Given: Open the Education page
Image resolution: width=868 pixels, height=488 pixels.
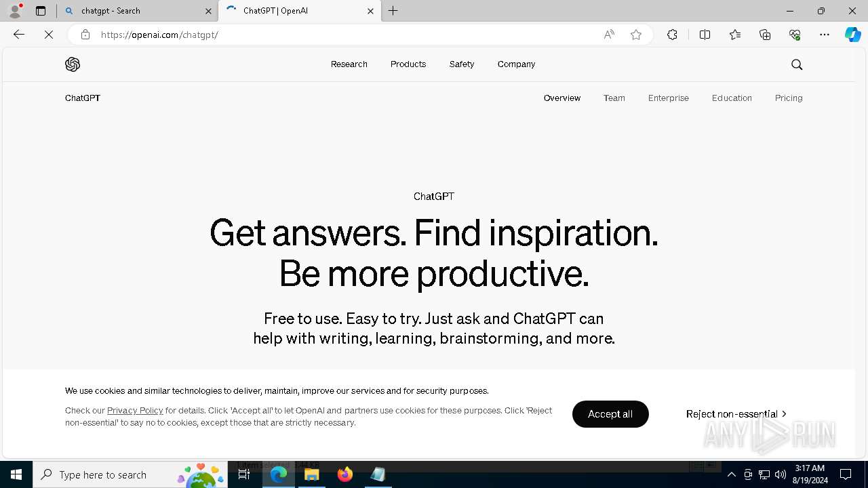Looking at the screenshot, I should tap(732, 98).
